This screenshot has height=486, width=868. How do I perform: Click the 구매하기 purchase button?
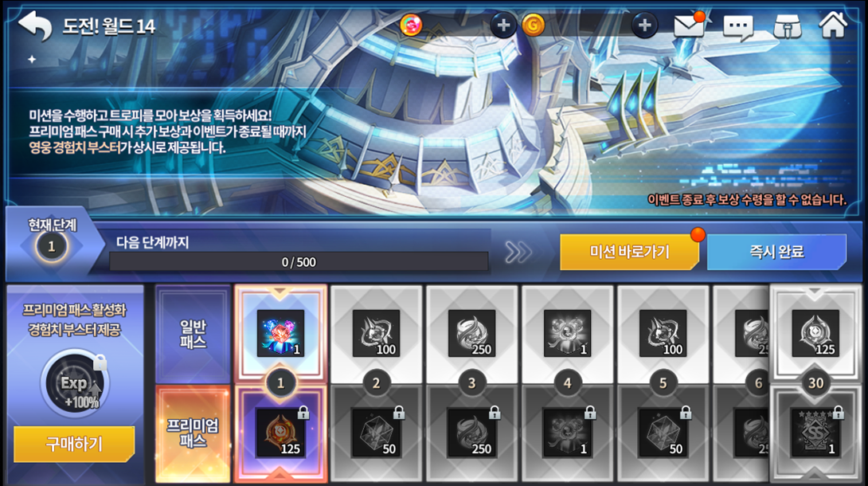point(74,444)
